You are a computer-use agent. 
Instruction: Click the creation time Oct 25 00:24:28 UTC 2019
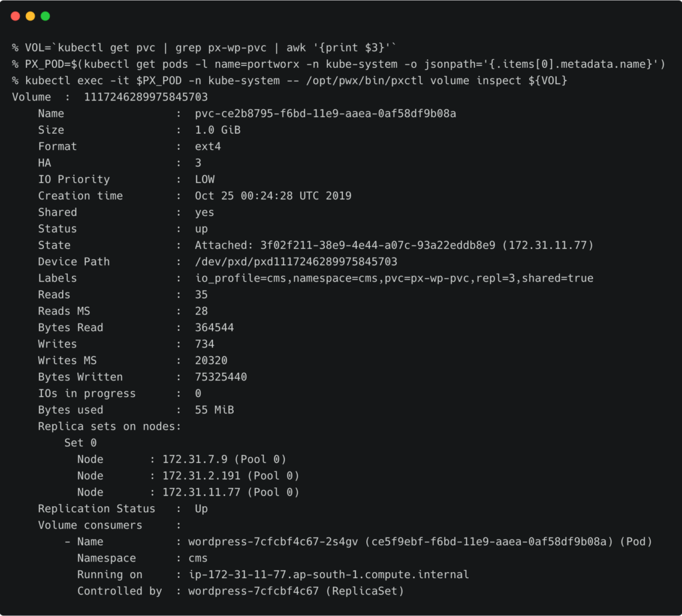(273, 196)
